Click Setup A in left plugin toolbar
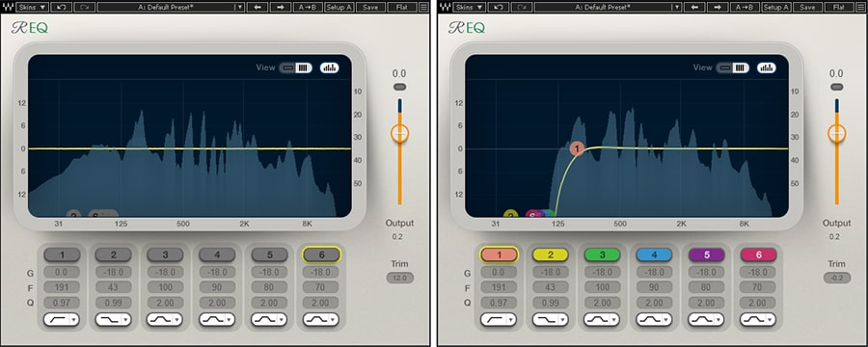Viewport: 868px width, 347px height. coord(339,7)
